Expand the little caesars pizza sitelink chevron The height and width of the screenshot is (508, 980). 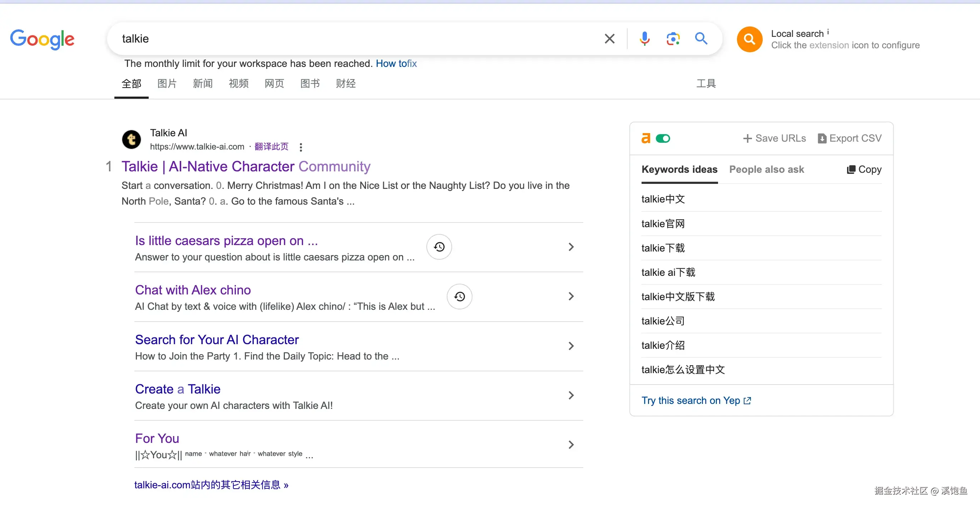pyautogui.click(x=571, y=247)
